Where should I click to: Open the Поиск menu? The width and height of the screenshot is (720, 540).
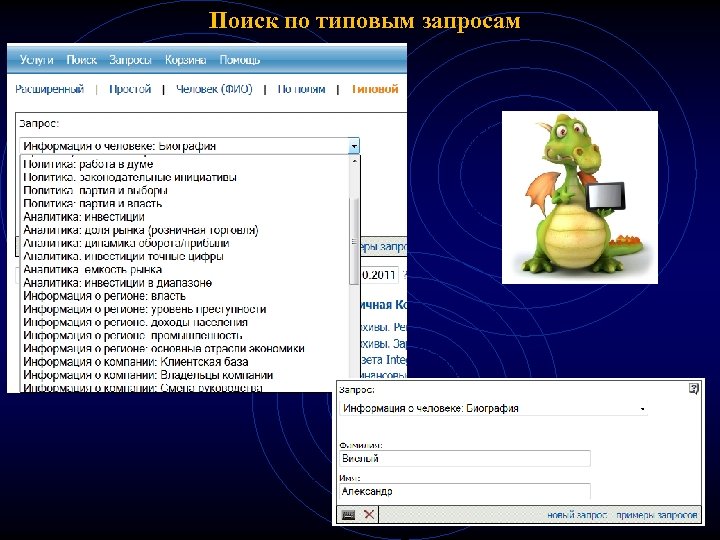pos(81,60)
